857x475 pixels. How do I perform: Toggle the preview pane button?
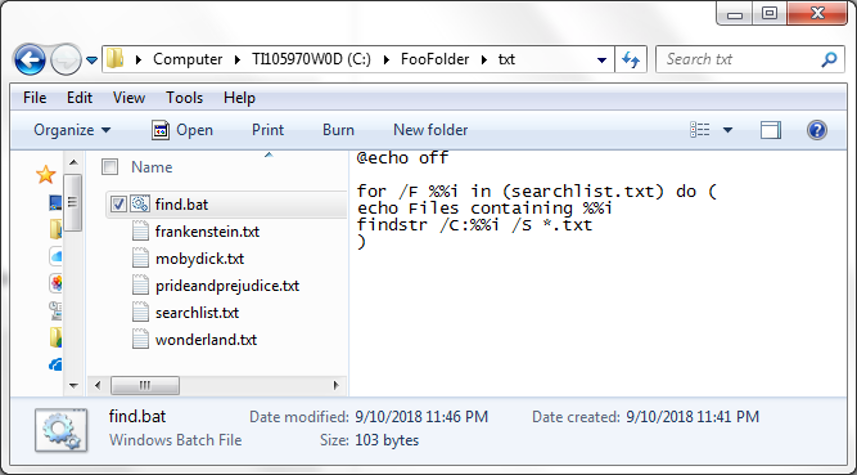pyautogui.click(x=770, y=130)
